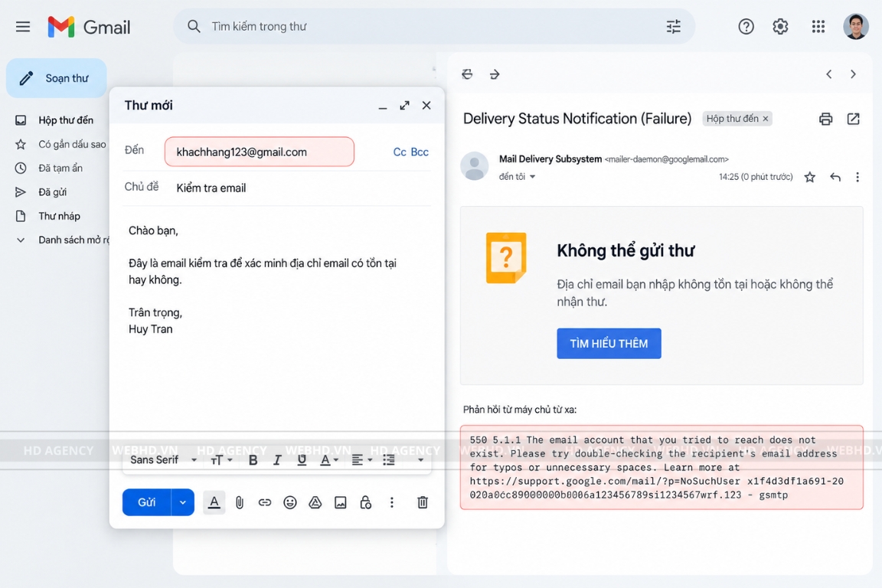Toggle confidential mode lock icon

click(x=366, y=502)
